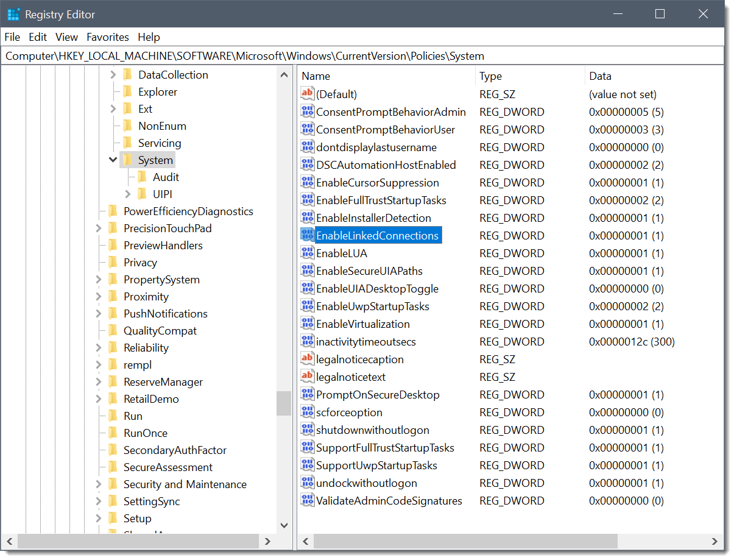Select the QualityCompat key
Viewport: 734px width, 560px height.
pyautogui.click(x=160, y=331)
